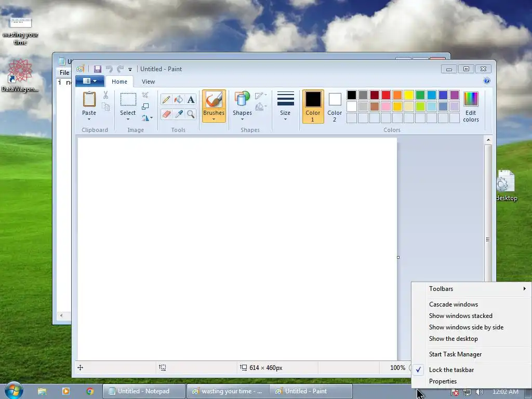This screenshot has width=532, height=399.
Task: Click Untitled - Paint taskbar button
Action: 312,391
